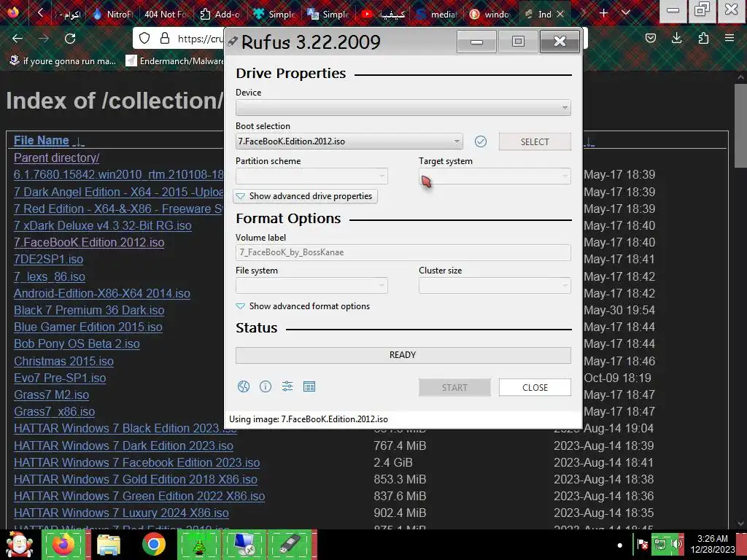Image resolution: width=747 pixels, height=560 pixels.
Task: Click the CLOSE button in Rufus
Action: pyautogui.click(x=535, y=387)
